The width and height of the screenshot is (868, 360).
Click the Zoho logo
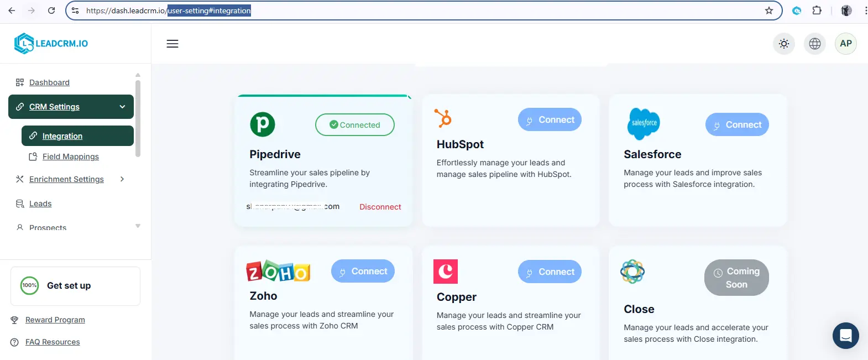click(278, 271)
